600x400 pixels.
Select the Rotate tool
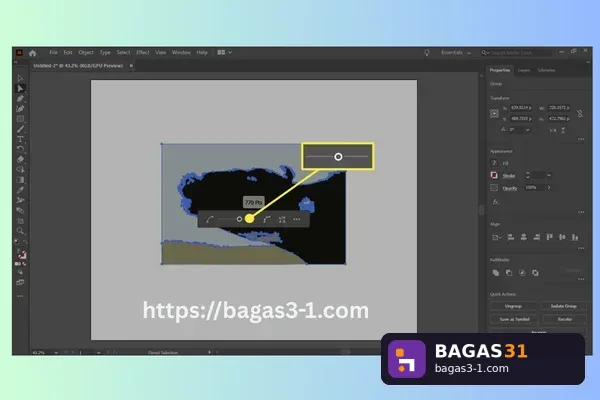pyautogui.click(x=20, y=149)
